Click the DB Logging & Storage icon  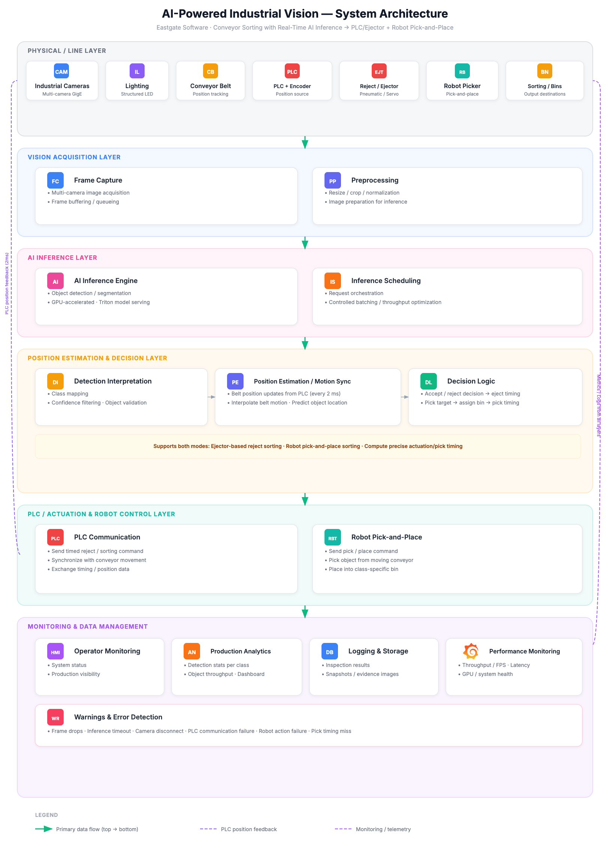[x=330, y=652]
